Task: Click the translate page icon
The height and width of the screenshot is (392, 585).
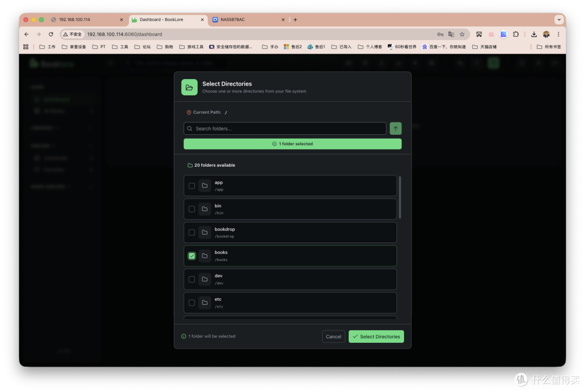Action: point(451,34)
